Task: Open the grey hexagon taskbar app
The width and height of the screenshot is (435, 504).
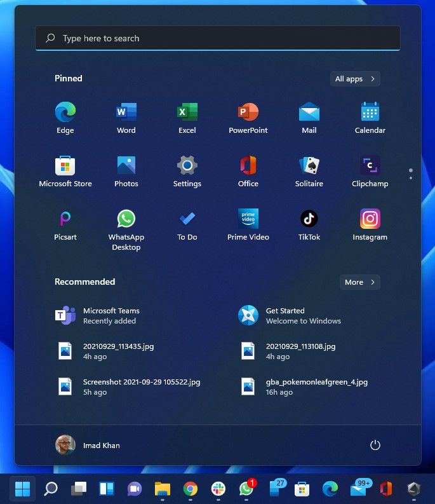Action: coord(414,489)
